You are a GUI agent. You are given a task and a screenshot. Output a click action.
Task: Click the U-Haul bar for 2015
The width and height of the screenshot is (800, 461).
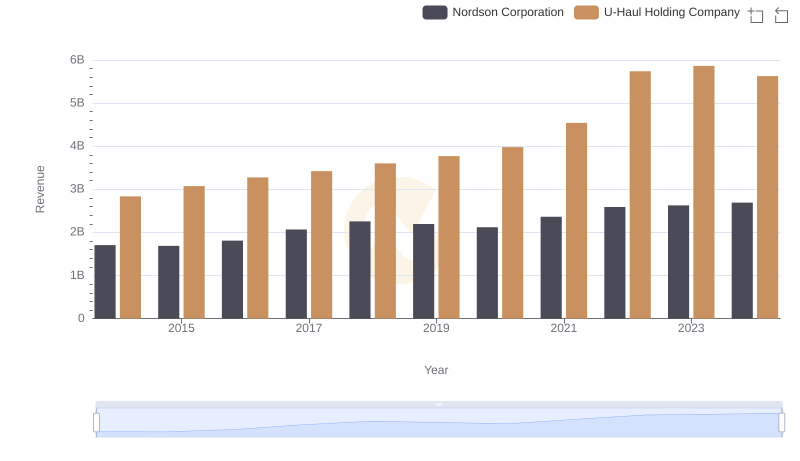194,252
